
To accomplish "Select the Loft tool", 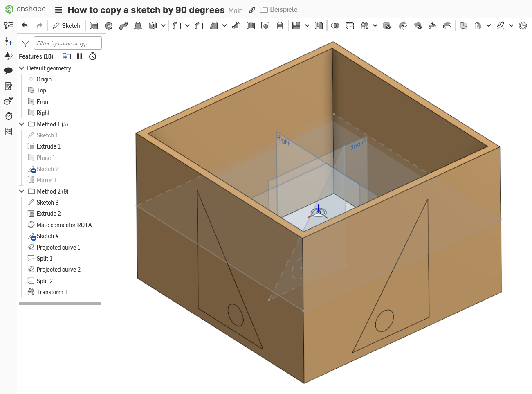I will click(x=138, y=25).
